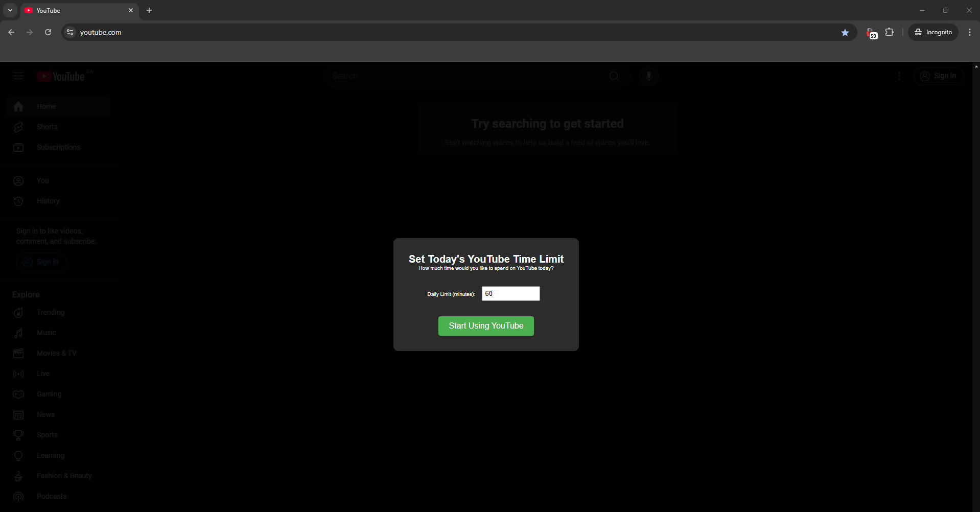Click the red extension icon with badge 59
The width and height of the screenshot is (980, 512).
(x=871, y=33)
